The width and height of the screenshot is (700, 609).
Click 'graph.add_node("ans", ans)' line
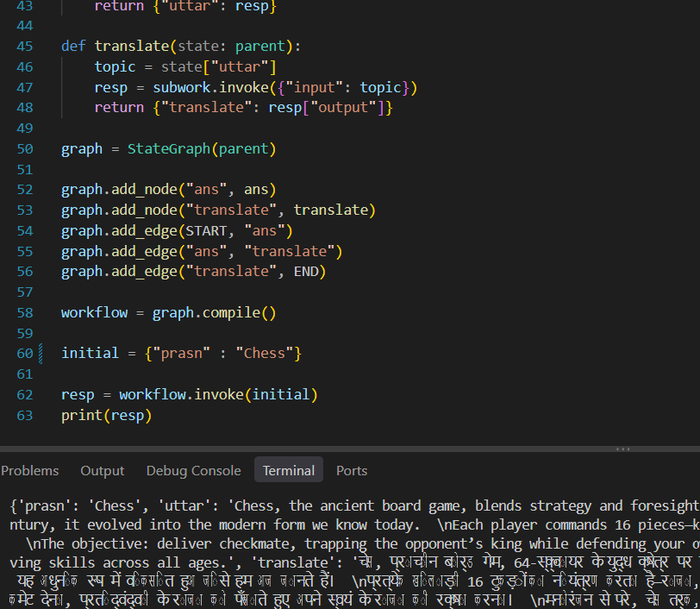(169, 190)
